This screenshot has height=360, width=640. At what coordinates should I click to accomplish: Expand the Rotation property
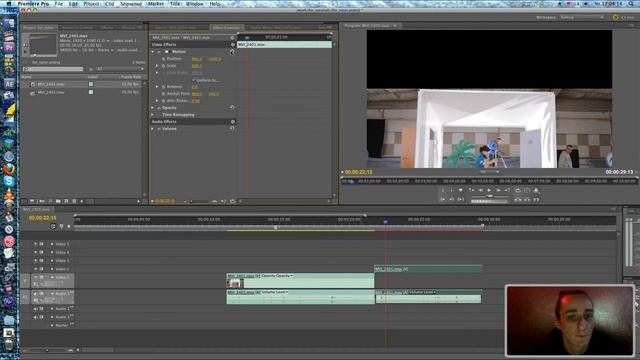(157, 87)
